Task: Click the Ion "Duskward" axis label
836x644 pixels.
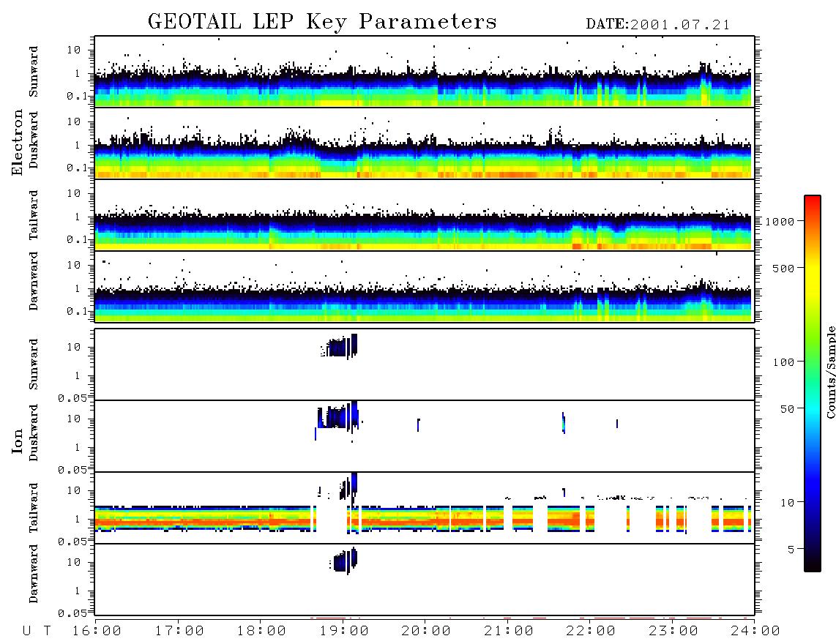Action: click(33, 433)
